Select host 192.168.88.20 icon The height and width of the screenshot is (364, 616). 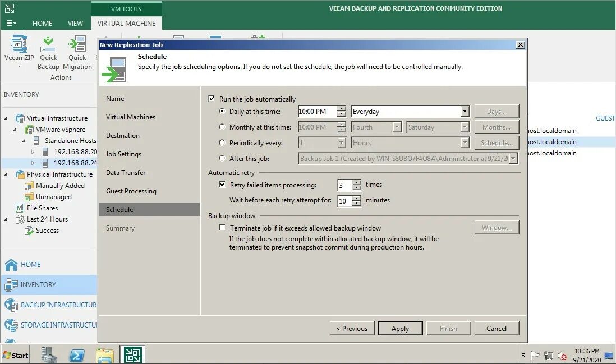tap(45, 151)
